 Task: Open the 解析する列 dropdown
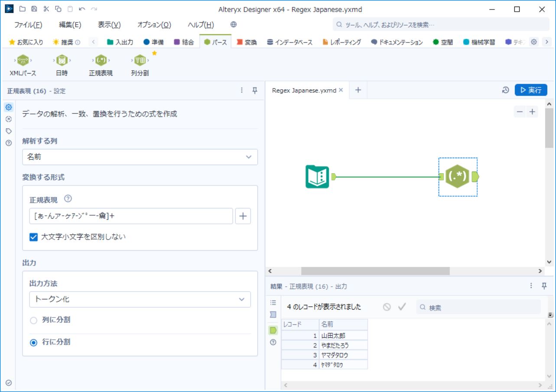coord(140,157)
